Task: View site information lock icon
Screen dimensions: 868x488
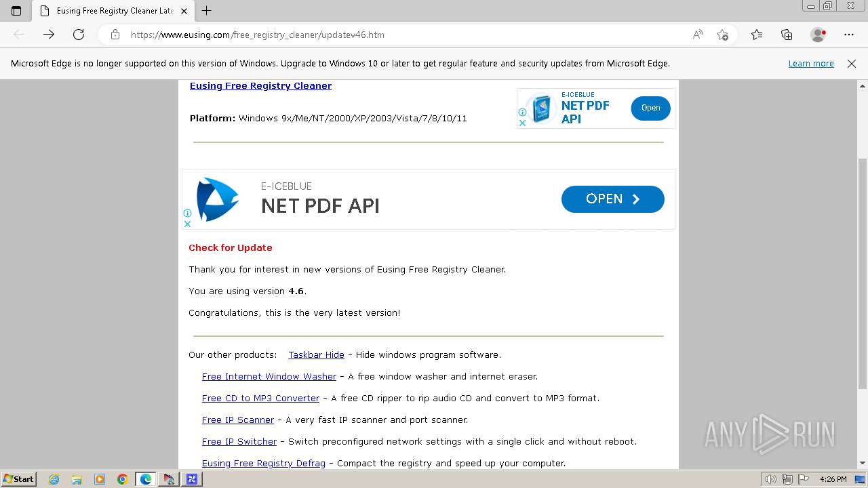Action: tap(115, 35)
